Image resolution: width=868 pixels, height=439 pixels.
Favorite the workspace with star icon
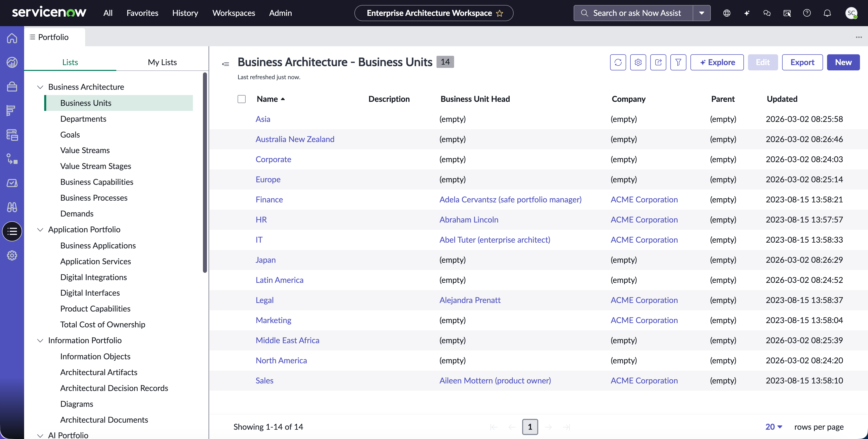click(x=500, y=13)
